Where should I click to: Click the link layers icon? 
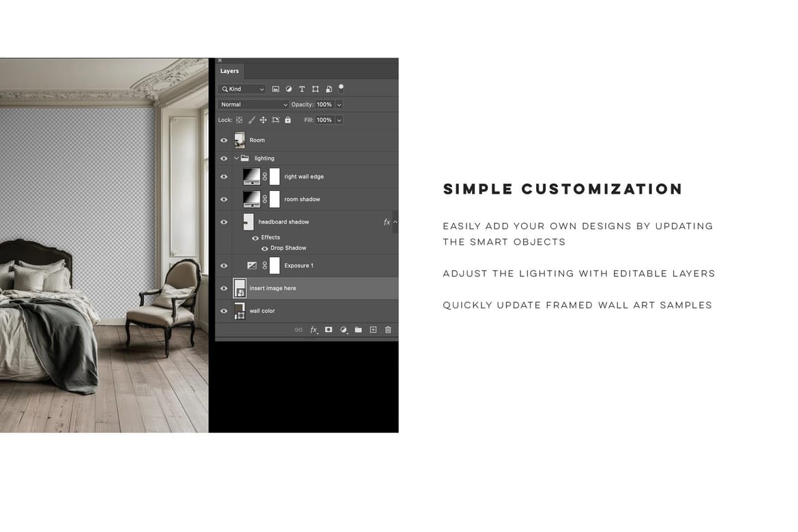click(298, 330)
